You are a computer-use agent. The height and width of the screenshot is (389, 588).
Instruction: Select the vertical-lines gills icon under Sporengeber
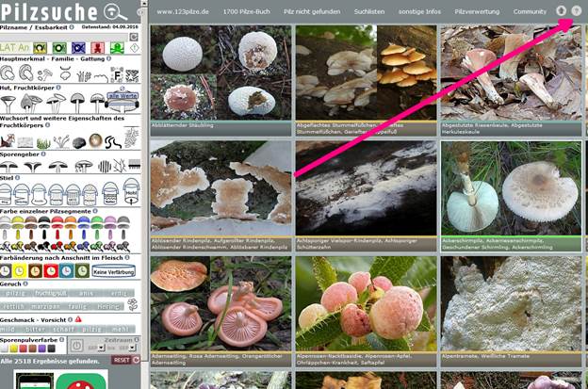pos(105,166)
